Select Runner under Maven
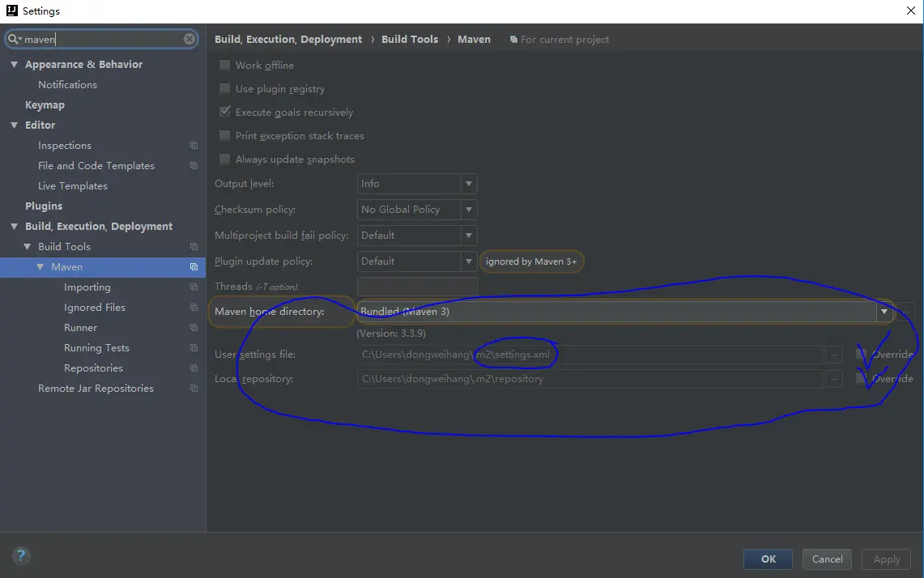Viewport: 924px width, 578px height. (80, 328)
